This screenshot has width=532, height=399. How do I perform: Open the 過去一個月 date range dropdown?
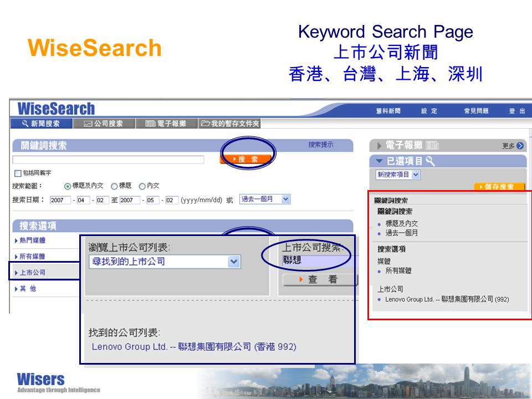(x=265, y=199)
